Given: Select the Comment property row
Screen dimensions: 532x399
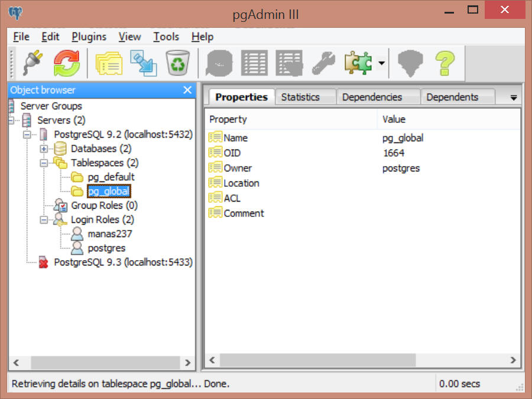Looking at the screenshot, I should point(362,213).
